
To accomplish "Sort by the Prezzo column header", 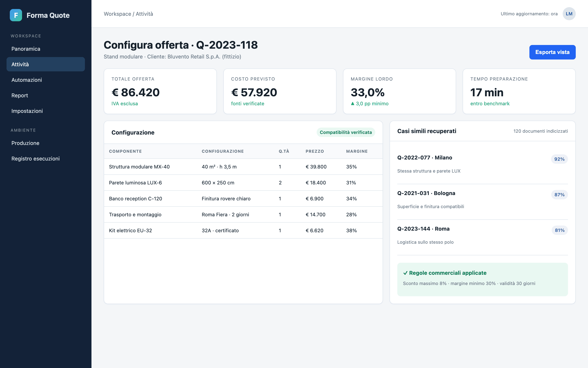I will [x=315, y=151].
